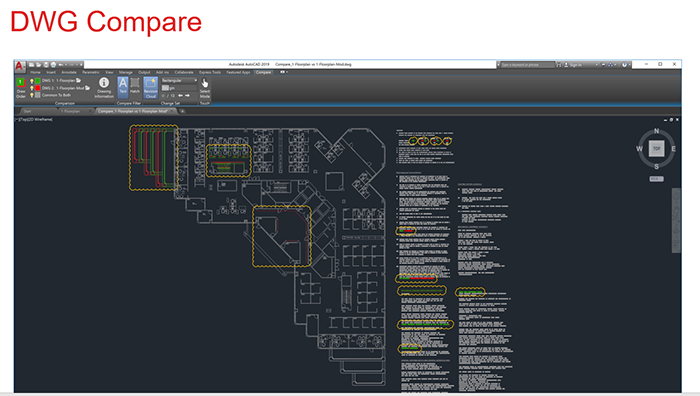
Task: Restore the drawing viewport window button
Action: [x=671, y=120]
